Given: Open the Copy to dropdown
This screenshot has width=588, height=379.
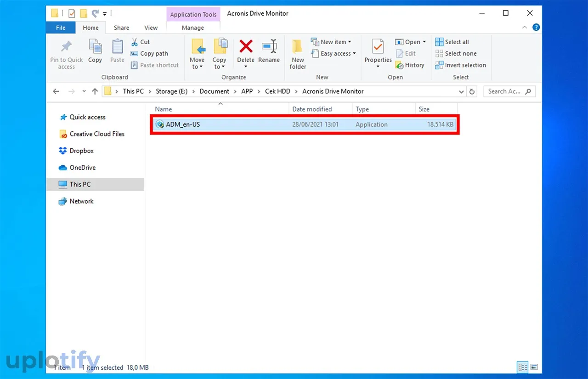Looking at the screenshot, I should 220,54.
